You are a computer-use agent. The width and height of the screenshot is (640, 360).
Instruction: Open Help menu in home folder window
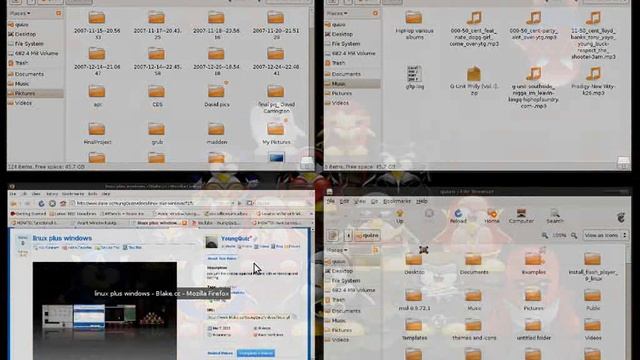(x=422, y=201)
